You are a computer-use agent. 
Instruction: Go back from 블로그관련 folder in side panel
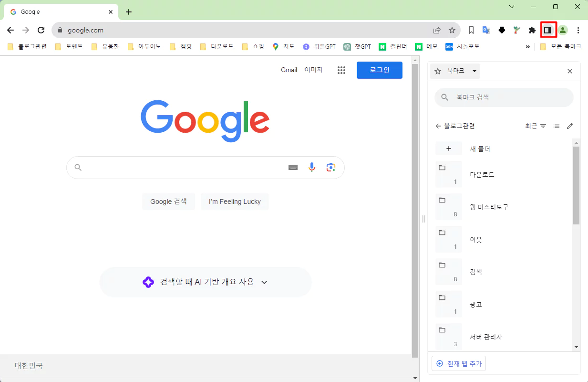[x=438, y=126]
